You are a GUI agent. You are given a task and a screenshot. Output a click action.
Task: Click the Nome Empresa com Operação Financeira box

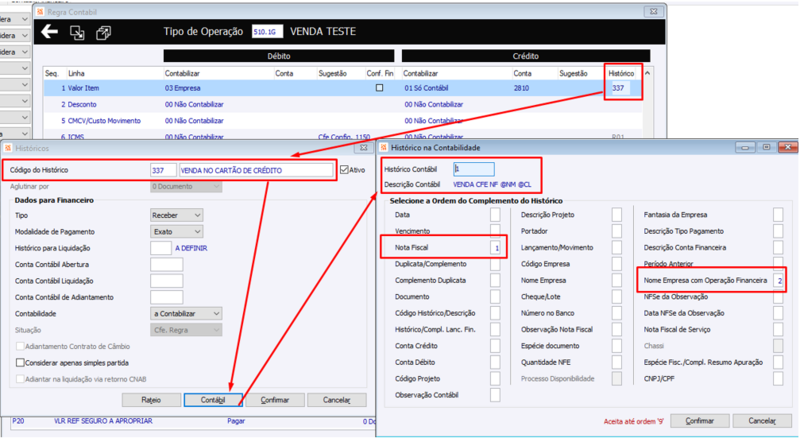click(779, 280)
